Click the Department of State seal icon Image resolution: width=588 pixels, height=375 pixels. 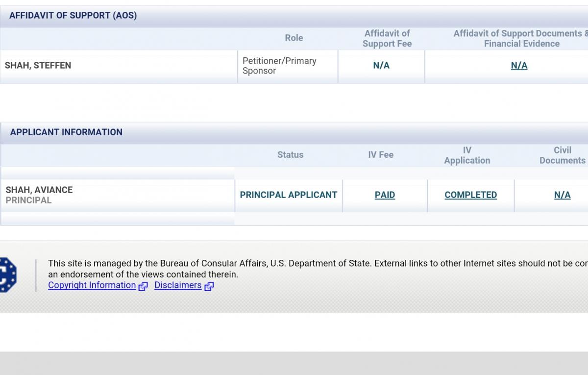click(8, 275)
